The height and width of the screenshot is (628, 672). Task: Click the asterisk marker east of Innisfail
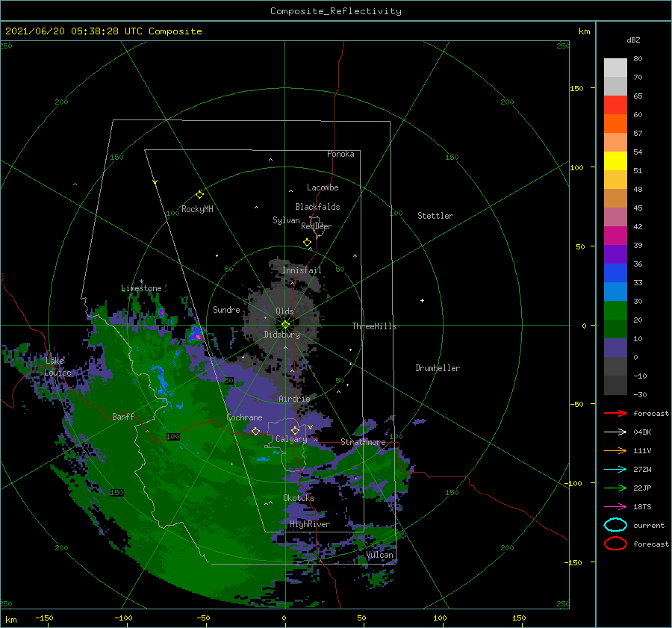pos(355,256)
